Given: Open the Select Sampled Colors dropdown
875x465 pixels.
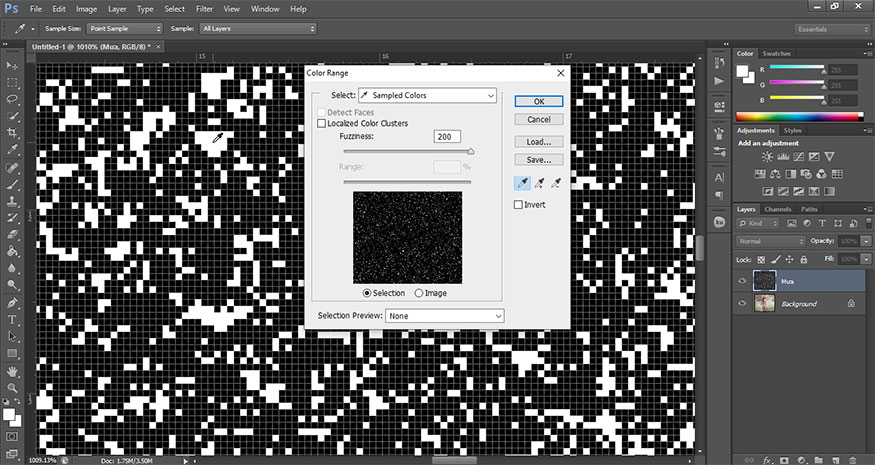Looking at the screenshot, I should (426, 95).
